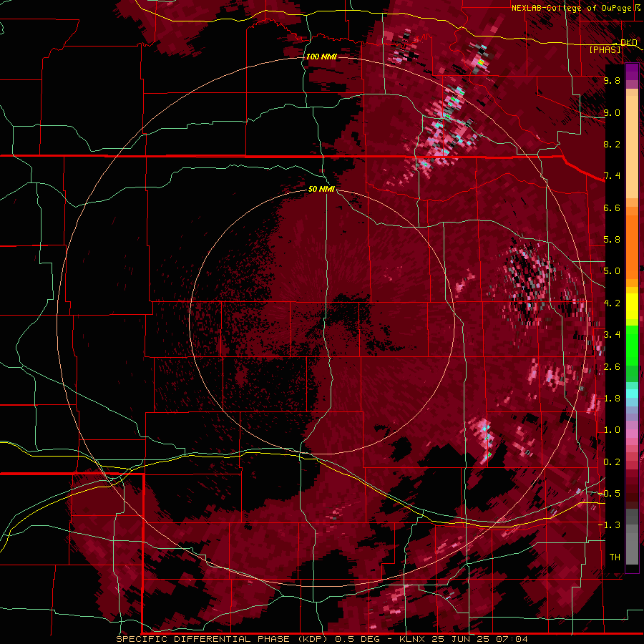The width and height of the screenshot is (644, 644).
Task: Click the 1.0 value on the color scale
Action: pos(612,430)
